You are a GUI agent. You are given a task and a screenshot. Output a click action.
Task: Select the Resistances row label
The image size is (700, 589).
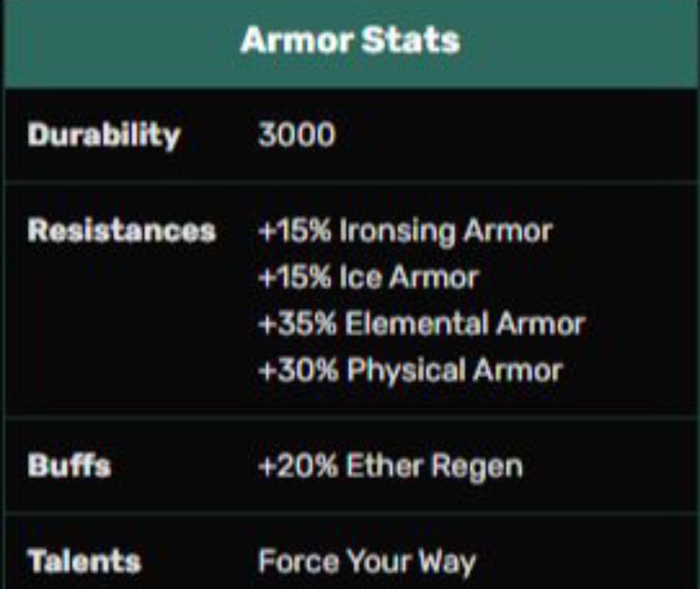pos(121,230)
